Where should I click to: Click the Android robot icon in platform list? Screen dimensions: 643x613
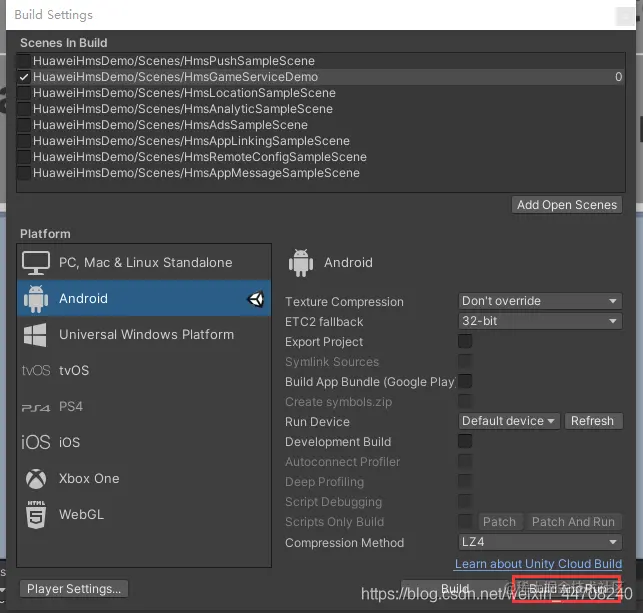[36, 299]
